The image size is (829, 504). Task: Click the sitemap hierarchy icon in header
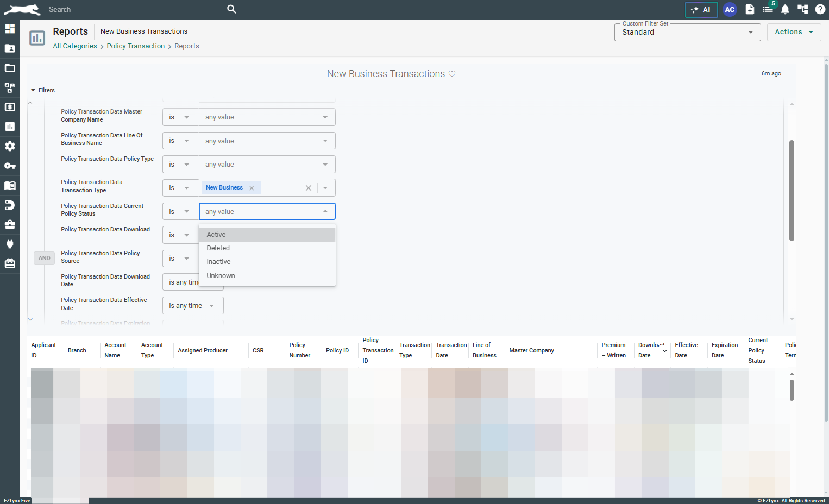(803, 9)
